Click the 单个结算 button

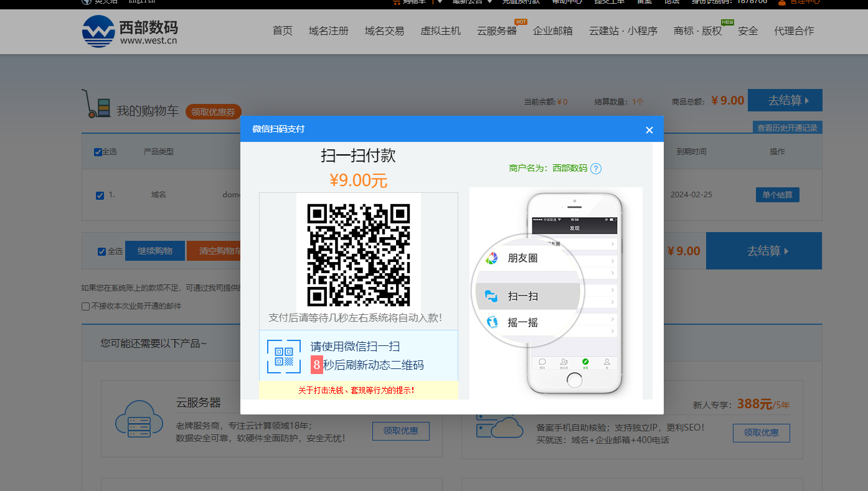(x=778, y=195)
